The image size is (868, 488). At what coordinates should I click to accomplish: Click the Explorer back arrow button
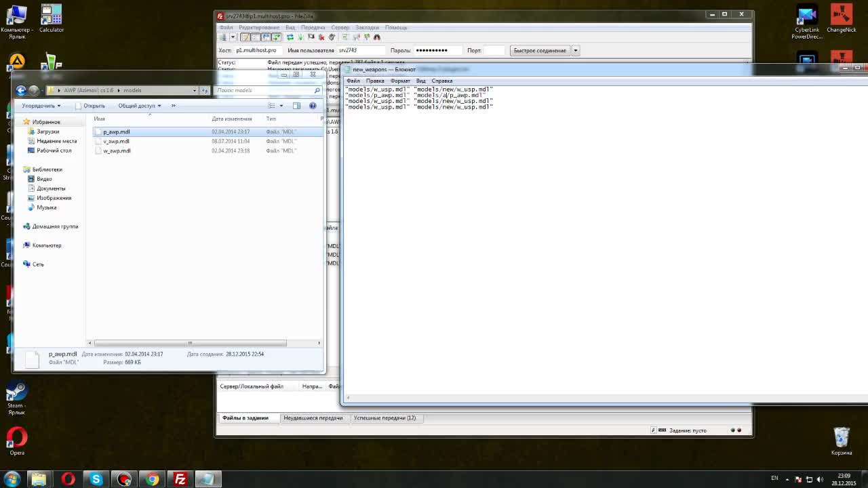pyautogui.click(x=21, y=90)
